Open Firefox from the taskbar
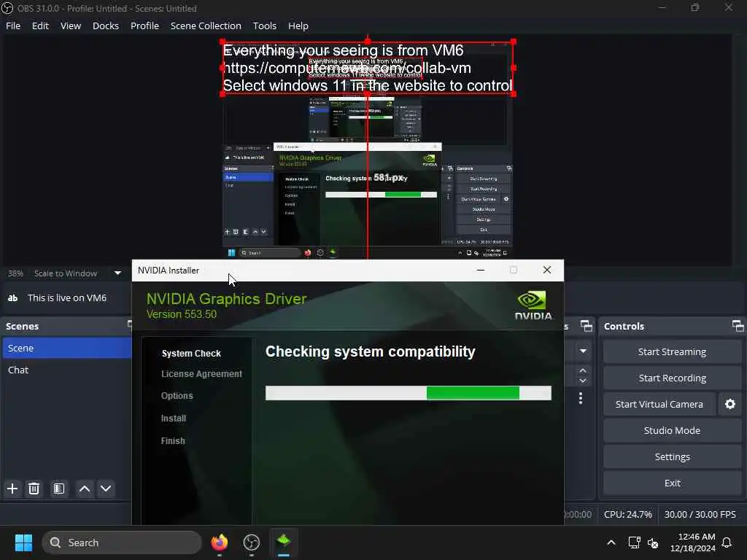 tap(219, 542)
